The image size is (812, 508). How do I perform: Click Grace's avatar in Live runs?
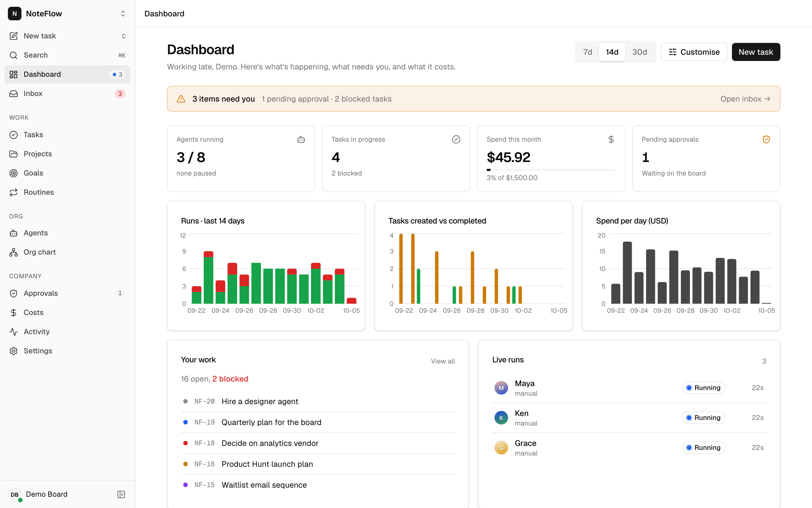coord(501,448)
